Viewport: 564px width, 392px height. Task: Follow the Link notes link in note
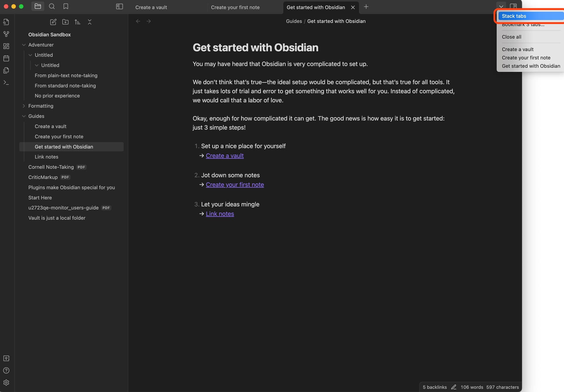[220, 214]
